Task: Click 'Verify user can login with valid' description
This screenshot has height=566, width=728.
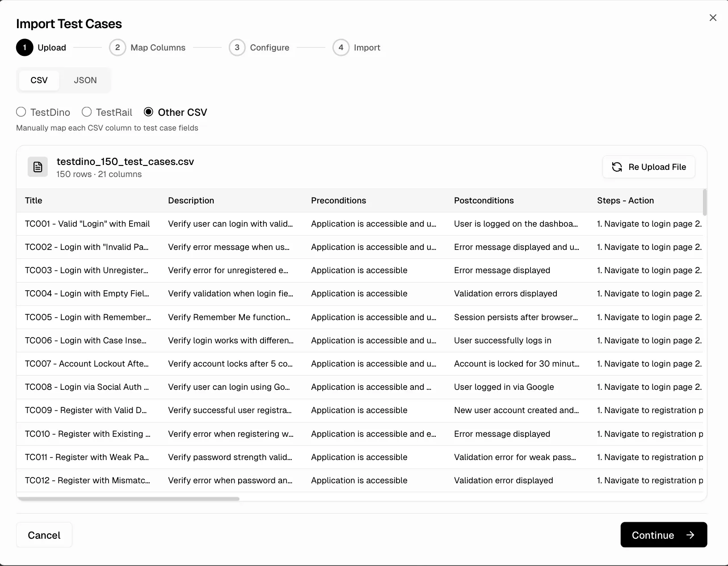Action: (231, 224)
